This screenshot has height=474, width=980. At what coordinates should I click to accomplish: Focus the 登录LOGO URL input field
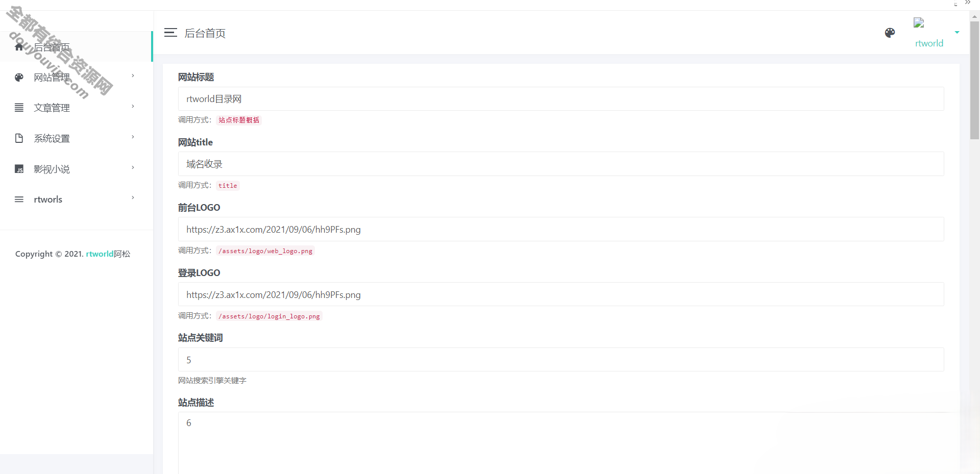[561, 294]
